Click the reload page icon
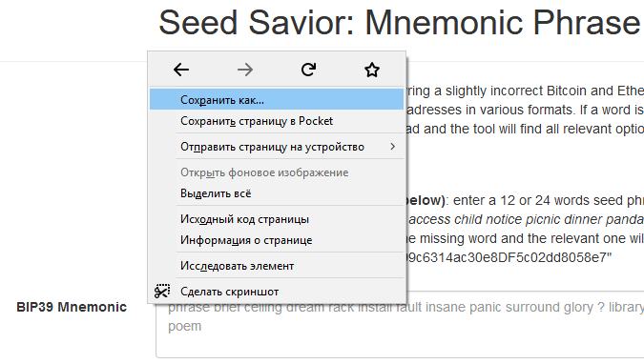Viewport: 644px width, 364px height. (308, 70)
